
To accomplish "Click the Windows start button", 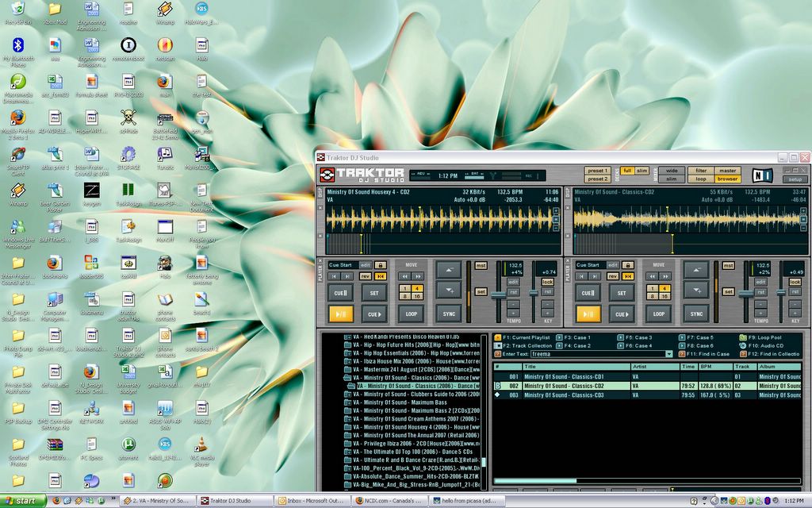I will click(x=23, y=501).
